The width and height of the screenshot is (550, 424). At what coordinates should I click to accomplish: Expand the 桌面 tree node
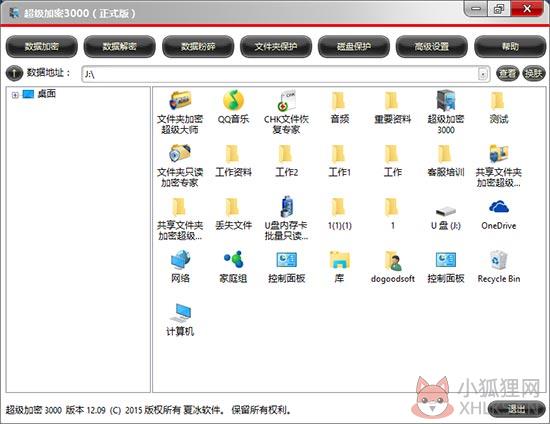tap(15, 95)
